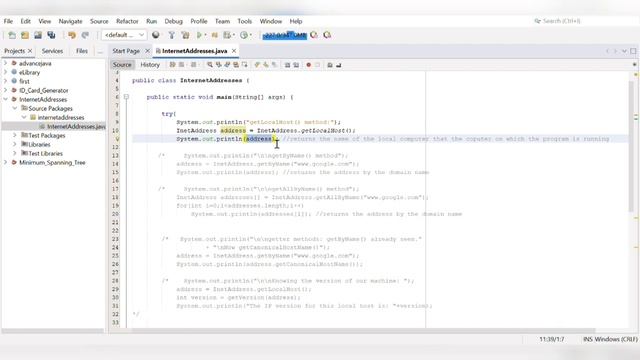Expand the Test Packages node
Viewport: 640px width, 360px height.
(x=15, y=135)
